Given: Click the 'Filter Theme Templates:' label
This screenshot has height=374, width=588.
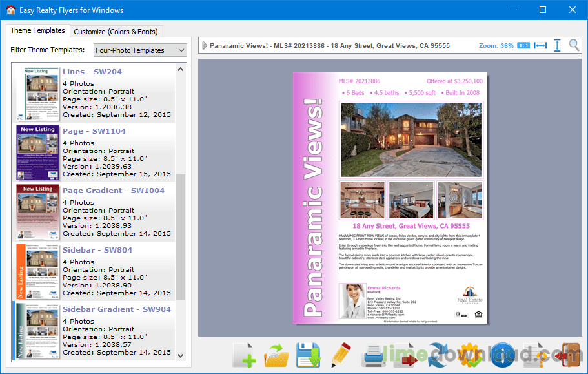Looking at the screenshot, I should pos(48,50).
